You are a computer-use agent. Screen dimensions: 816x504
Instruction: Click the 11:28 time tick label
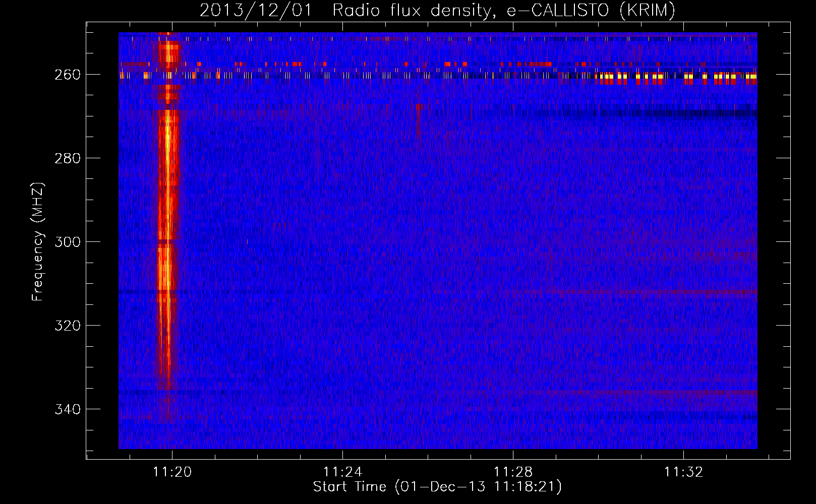pos(513,472)
